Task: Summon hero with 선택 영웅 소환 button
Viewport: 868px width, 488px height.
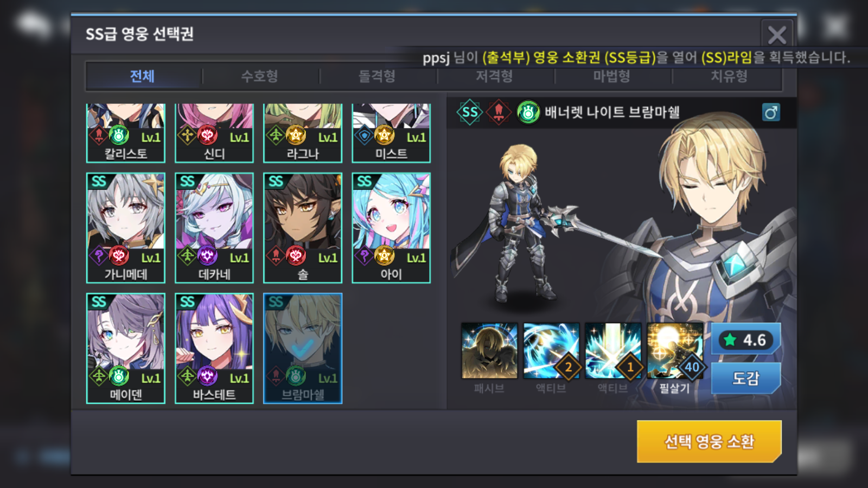Action: coord(709,441)
